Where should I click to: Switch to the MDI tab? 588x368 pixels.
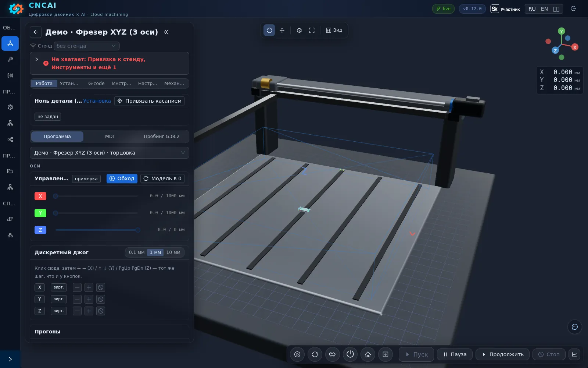110,137
